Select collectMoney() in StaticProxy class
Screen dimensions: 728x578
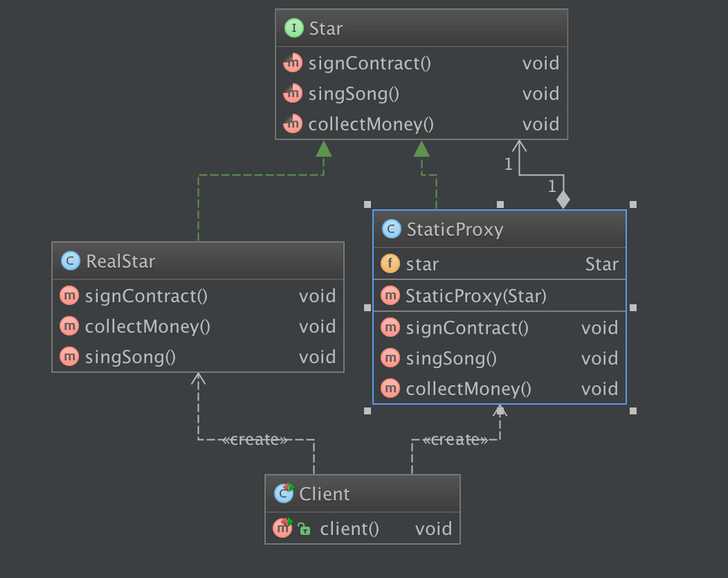click(468, 389)
